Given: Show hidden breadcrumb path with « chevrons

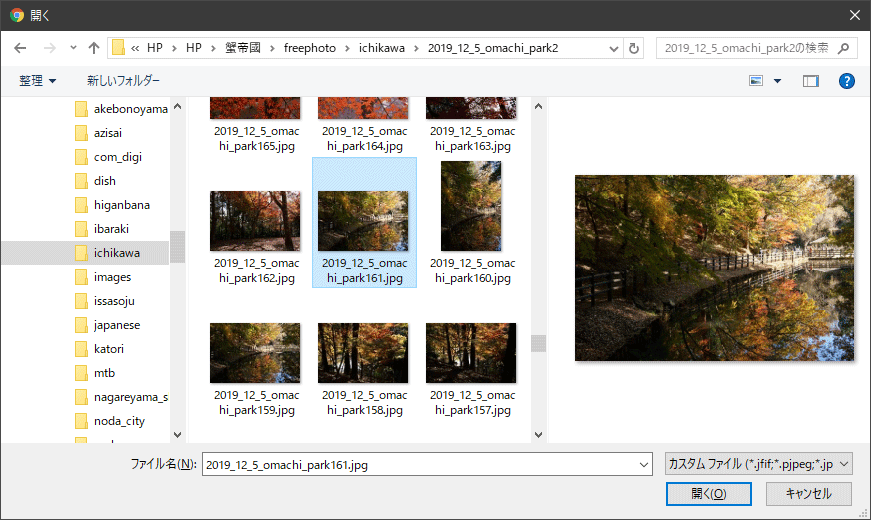Looking at the screenshot, I should pos(135,48).
